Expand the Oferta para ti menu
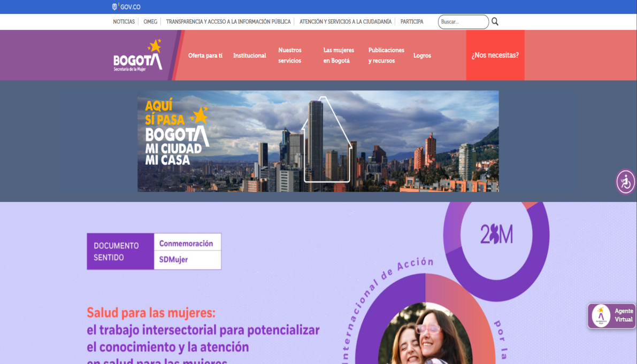 click(x=205, y=56)
